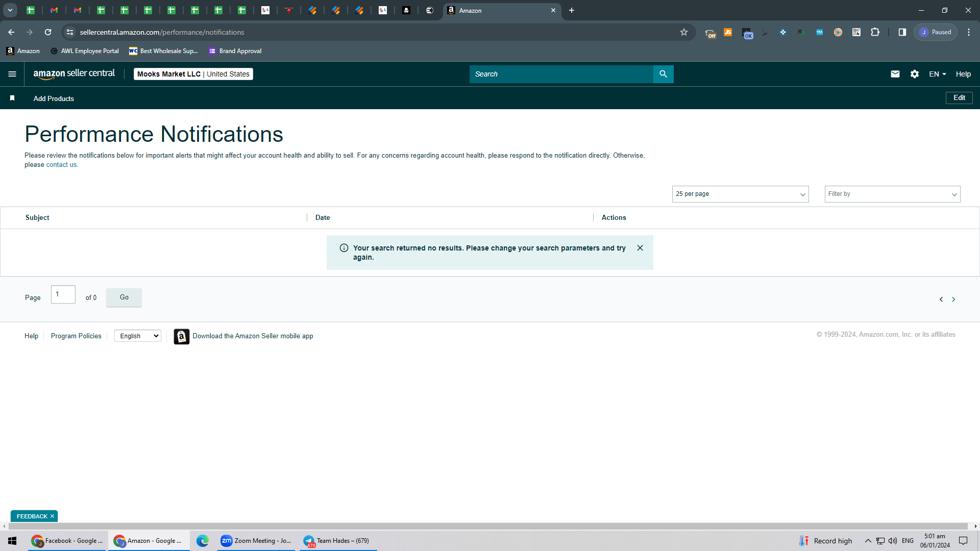Open the settings gear icon

click(914, 74)
